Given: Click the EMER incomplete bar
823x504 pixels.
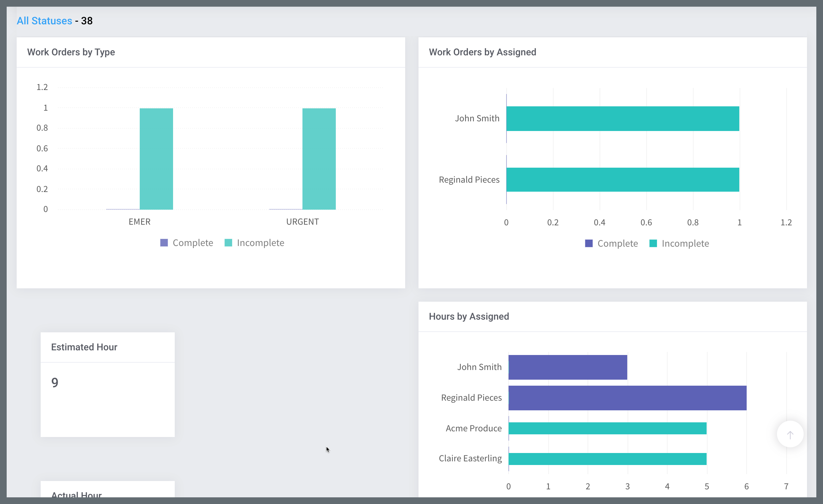Looking at the screenshot, I should [x=156, y=159].
